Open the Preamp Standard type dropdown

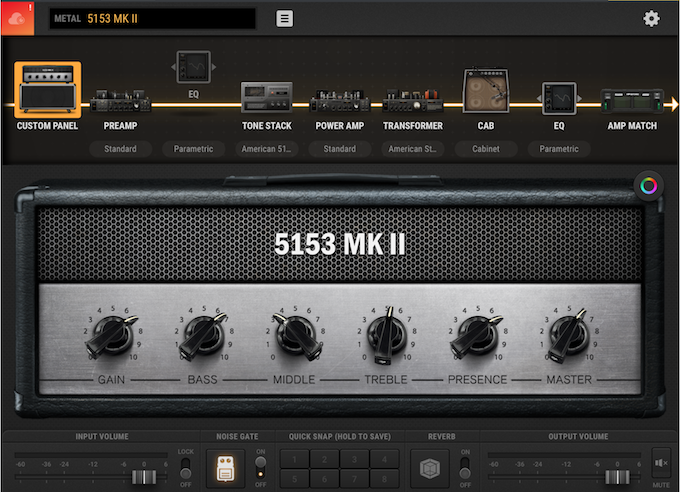pos(121,149)
